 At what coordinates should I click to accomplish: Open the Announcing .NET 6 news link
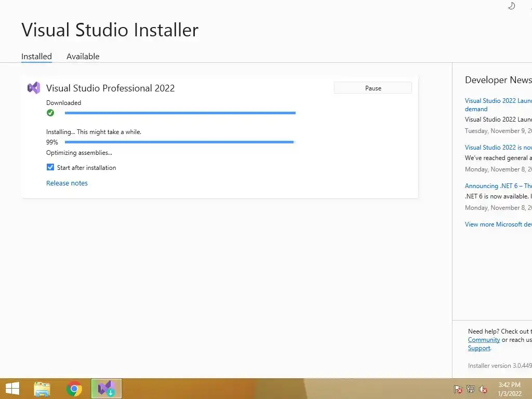pos(498,186)
